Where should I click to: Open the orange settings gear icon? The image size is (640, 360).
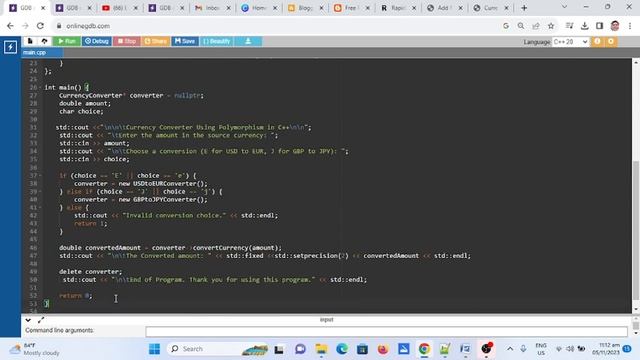[x=611, y=42]
